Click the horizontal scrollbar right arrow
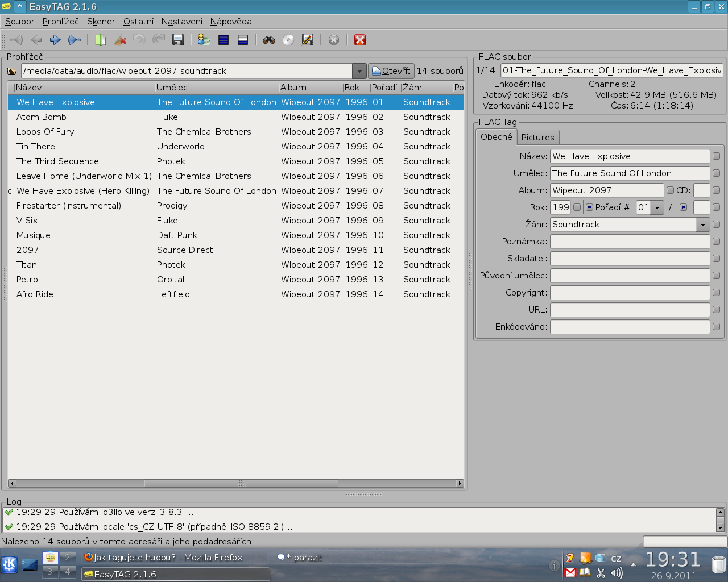The width and height of the screenshot is (728, 582). pos(460,484)
